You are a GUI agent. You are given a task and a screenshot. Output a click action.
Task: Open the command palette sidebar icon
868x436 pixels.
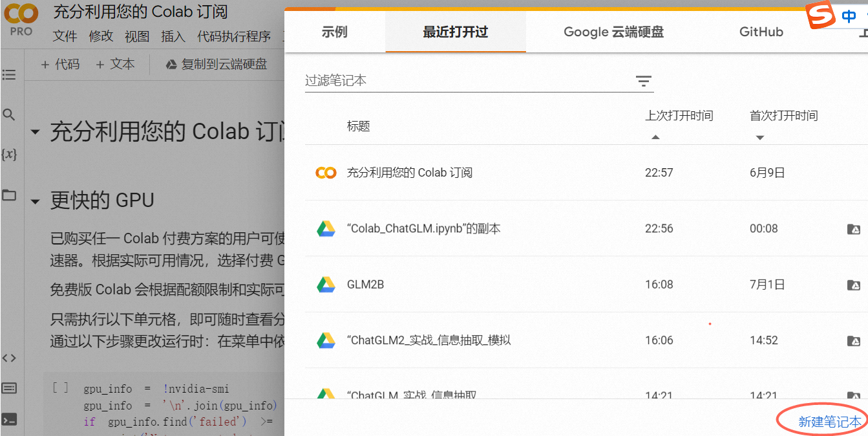[x=9, y=388]
